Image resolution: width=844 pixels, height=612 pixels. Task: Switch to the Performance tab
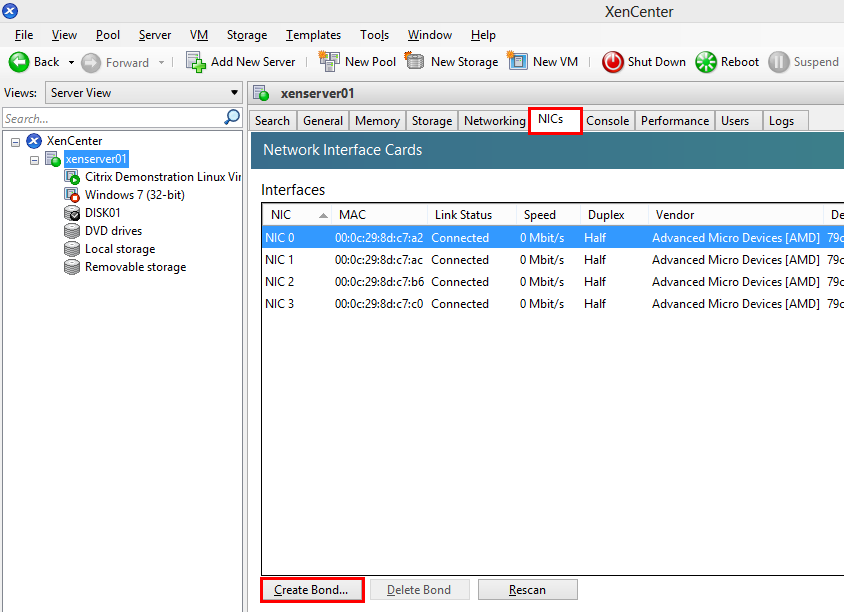[x=674, y=121]
